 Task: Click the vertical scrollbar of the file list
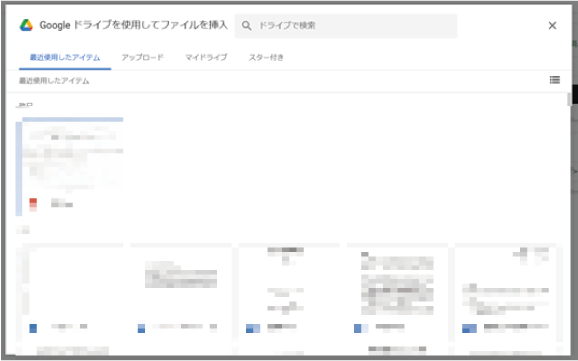point(569,100)
